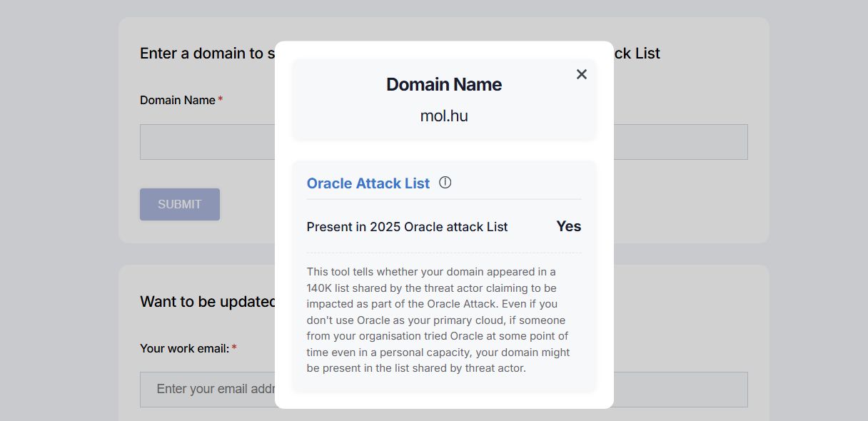The height and width of the screenshot is (421, 868).
Task: Click the 'Domain Name' form label
Action: pyautogui.click(x=178, y=100)
